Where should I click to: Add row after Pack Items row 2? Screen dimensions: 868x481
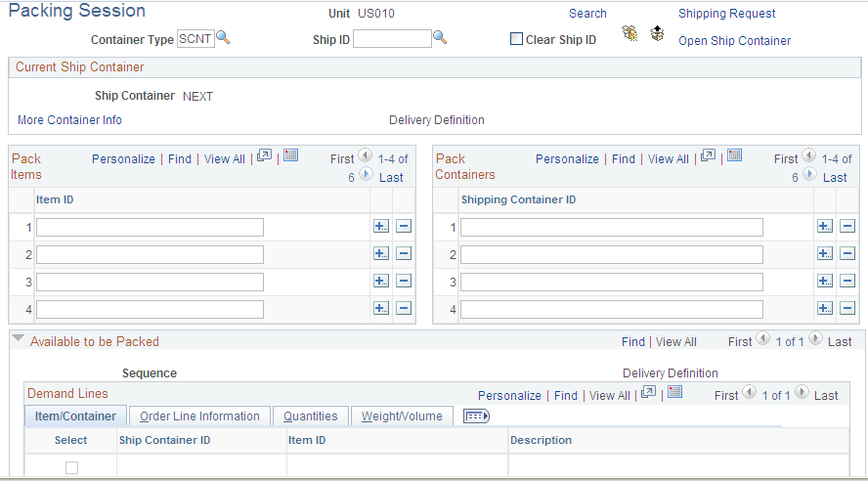pos(381,253)
